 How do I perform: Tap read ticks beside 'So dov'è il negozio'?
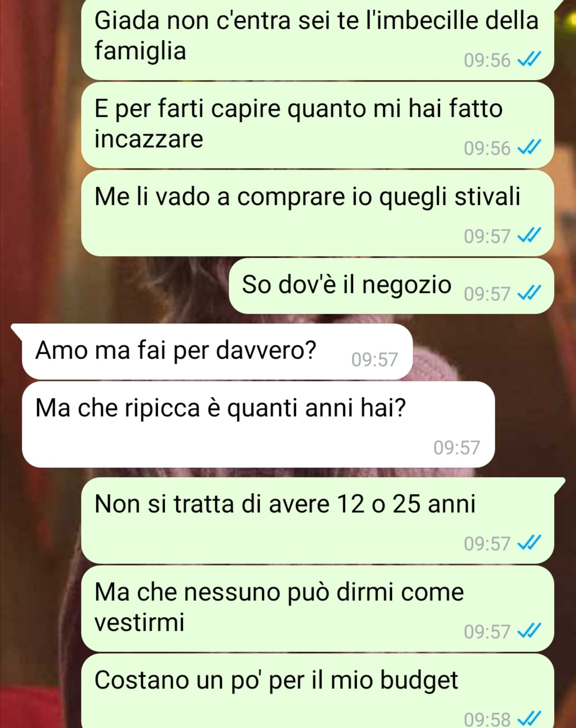[530, 293]
